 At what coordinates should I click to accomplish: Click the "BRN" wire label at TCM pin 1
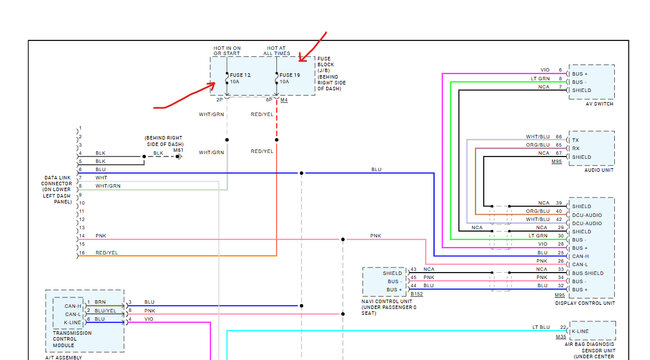pyautogui.click(x=100, y=302)
